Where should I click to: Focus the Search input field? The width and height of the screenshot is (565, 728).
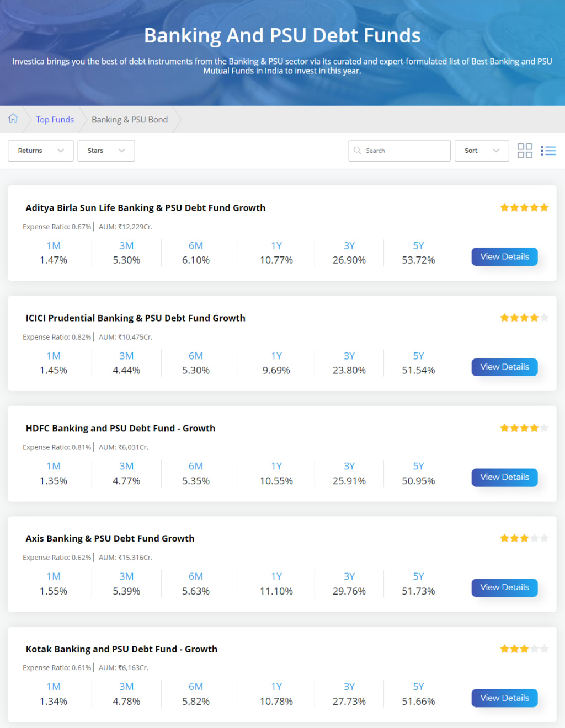pyautogui.click(x=399, y=151)
